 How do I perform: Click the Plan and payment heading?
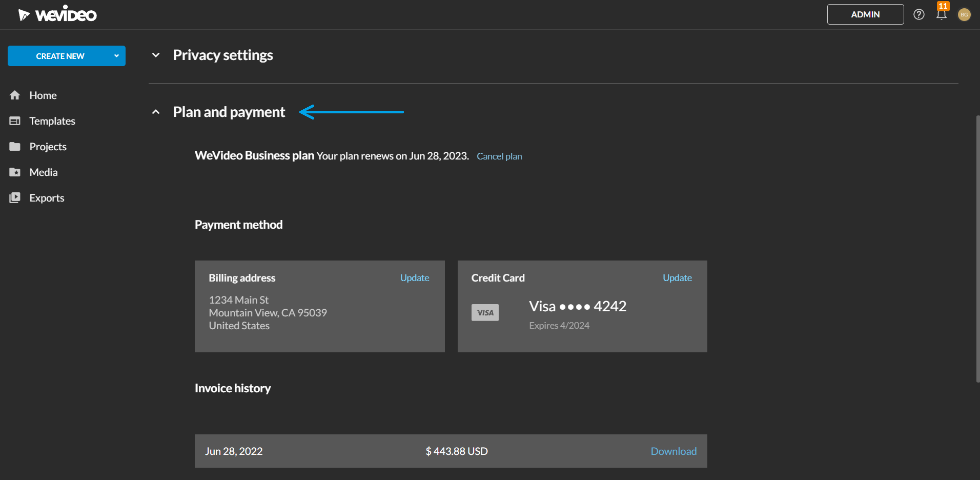(229, 112)
